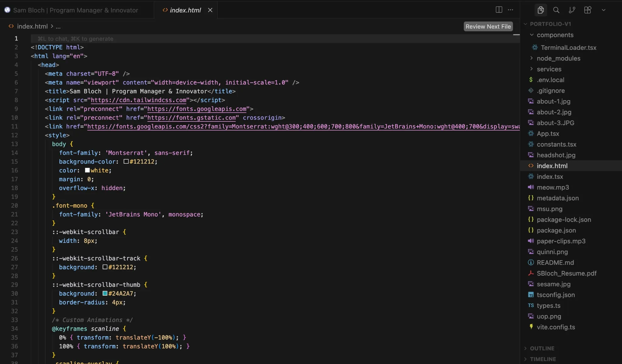Image resolution: width=622 pixels, height=364 pixels.
Task: Expand the services folder
Action: coord(549,69)
